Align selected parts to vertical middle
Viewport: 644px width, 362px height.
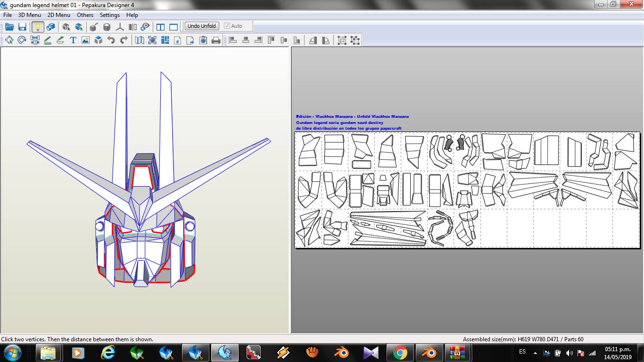pos(284,40)
